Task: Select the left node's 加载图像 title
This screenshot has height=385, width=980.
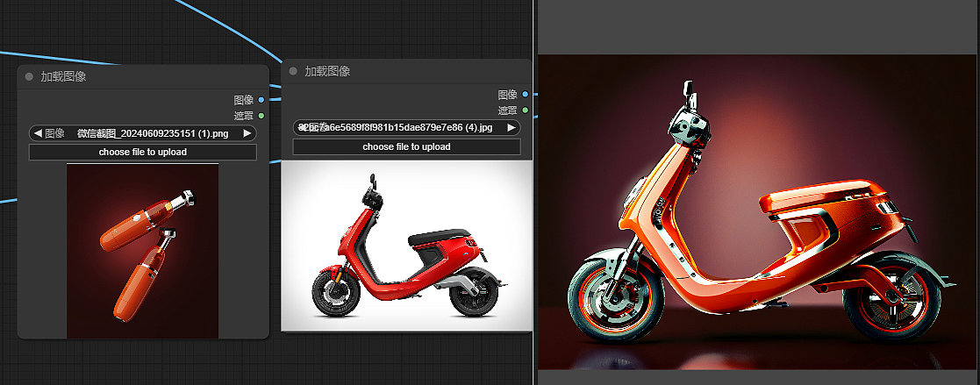Action: click(x=63, y=76)
